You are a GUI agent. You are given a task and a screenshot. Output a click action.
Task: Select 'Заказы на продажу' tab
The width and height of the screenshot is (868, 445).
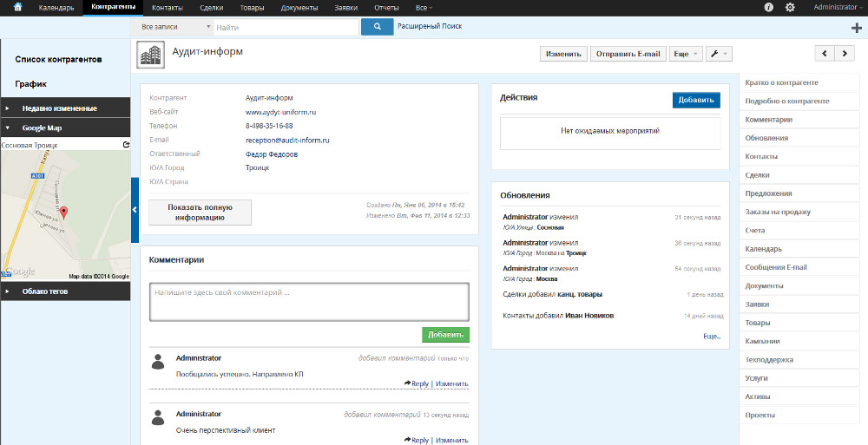799,212
